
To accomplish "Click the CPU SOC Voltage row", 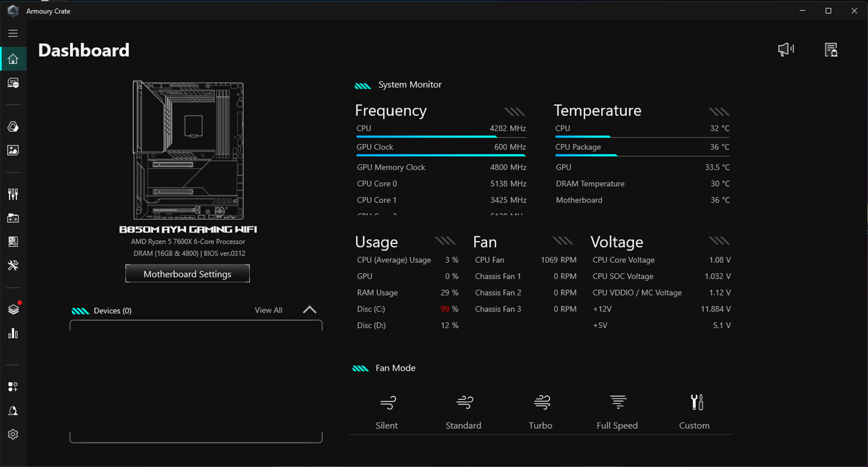I will pos(662,276).
